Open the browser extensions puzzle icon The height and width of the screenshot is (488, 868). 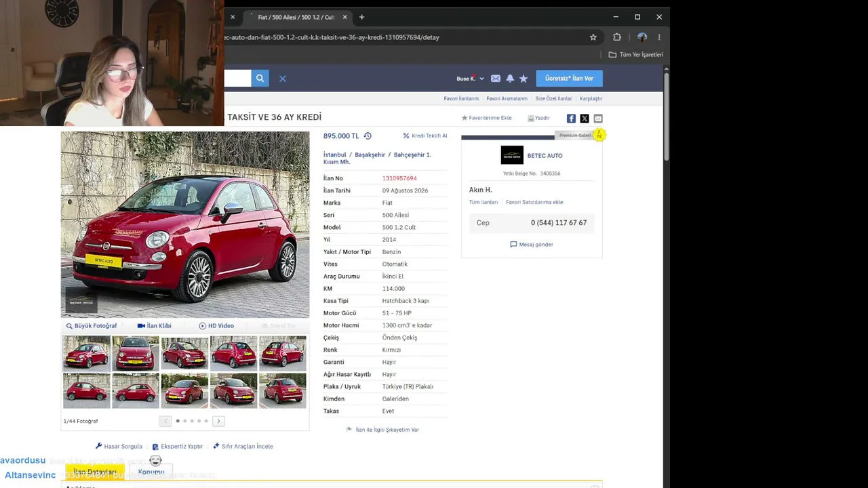click(617, 37)
